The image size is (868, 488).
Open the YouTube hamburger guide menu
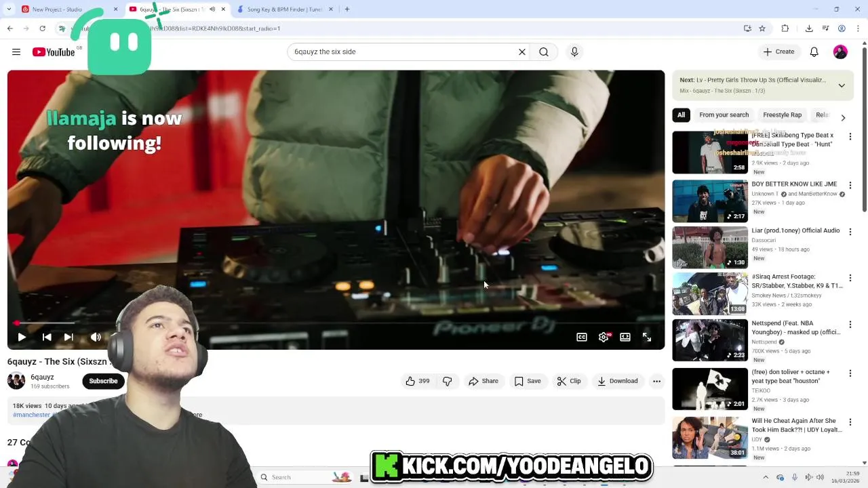pyautogui.click(x=16, y=52)
